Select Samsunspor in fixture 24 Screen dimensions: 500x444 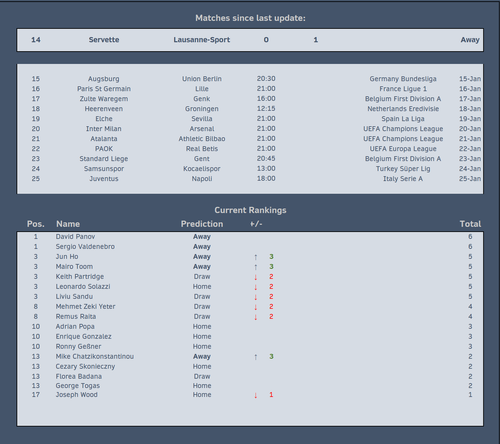pyautogui.click(x=104, y=169)
